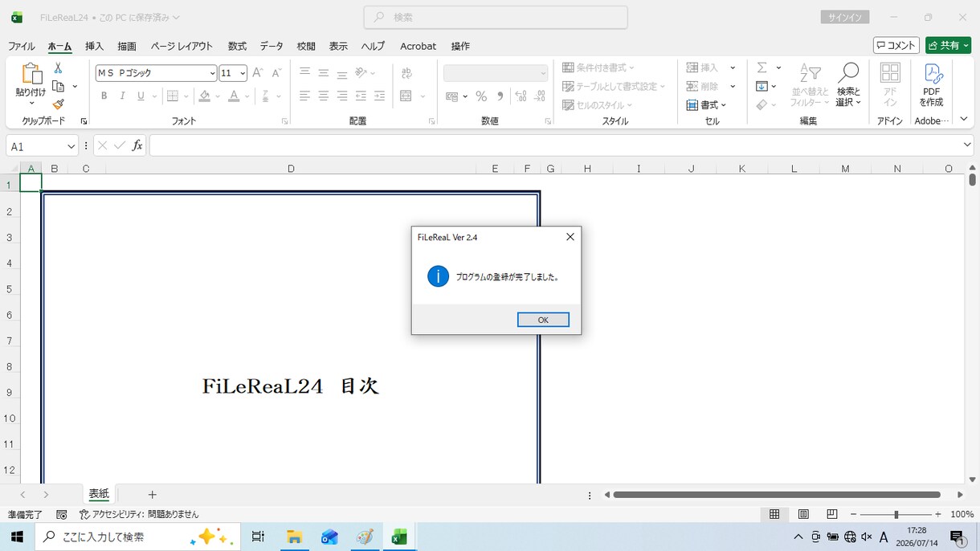Open the font size dropdown
Viewport: 980px width, 551px height.
[243, 73]
